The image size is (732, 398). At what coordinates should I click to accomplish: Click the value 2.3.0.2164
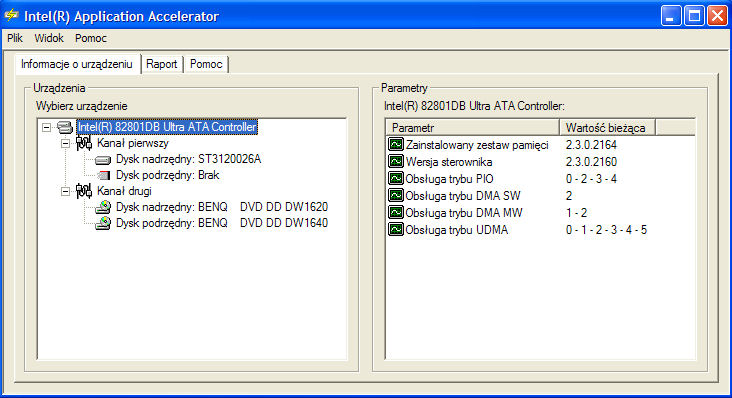tap(591, 145)
